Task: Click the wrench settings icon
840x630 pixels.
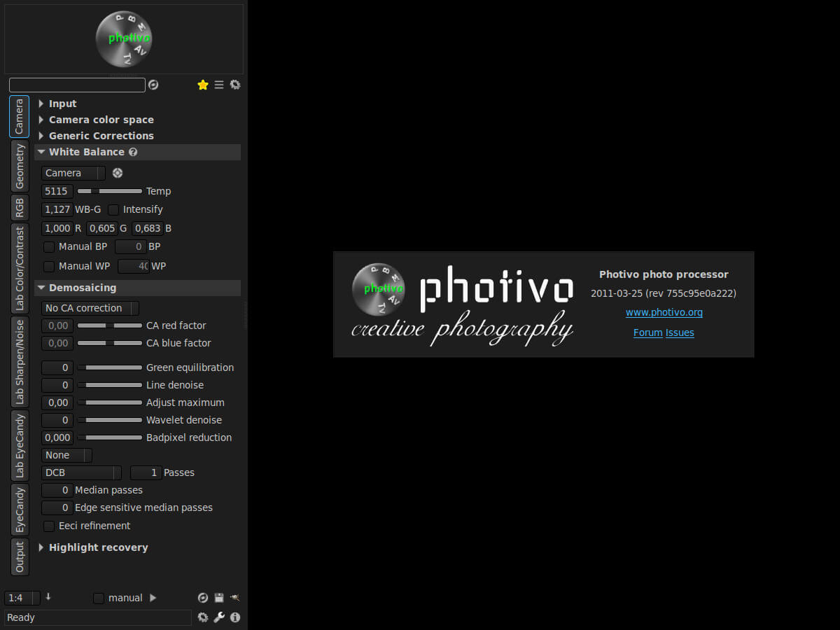Action: [219, 617]
